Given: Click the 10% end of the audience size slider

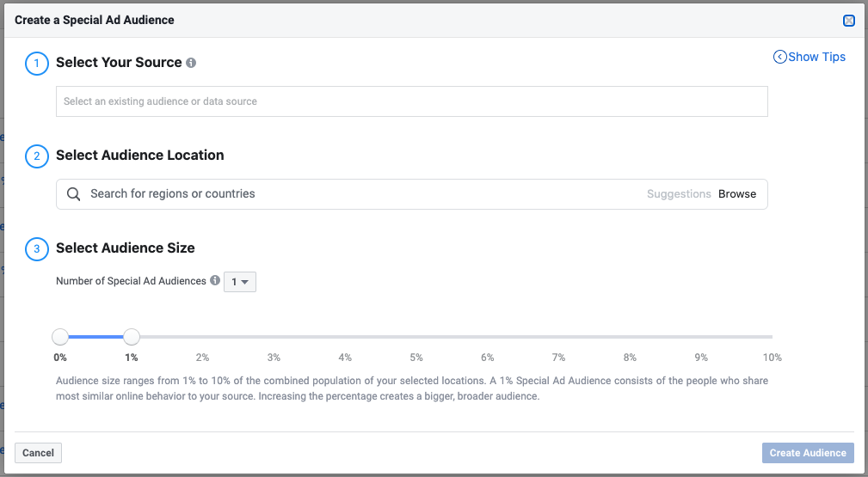Looking at the screenshot, I should pyautogui.click(x=771, y=337).
